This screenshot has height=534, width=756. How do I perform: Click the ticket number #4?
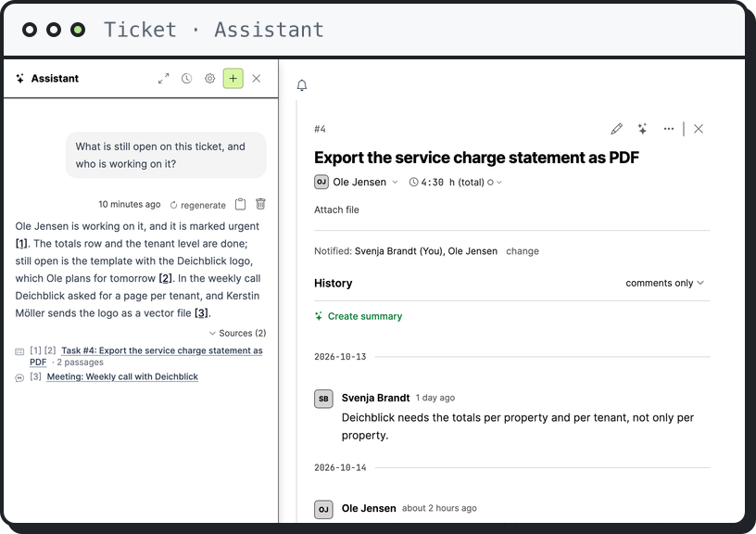[321, 129]
